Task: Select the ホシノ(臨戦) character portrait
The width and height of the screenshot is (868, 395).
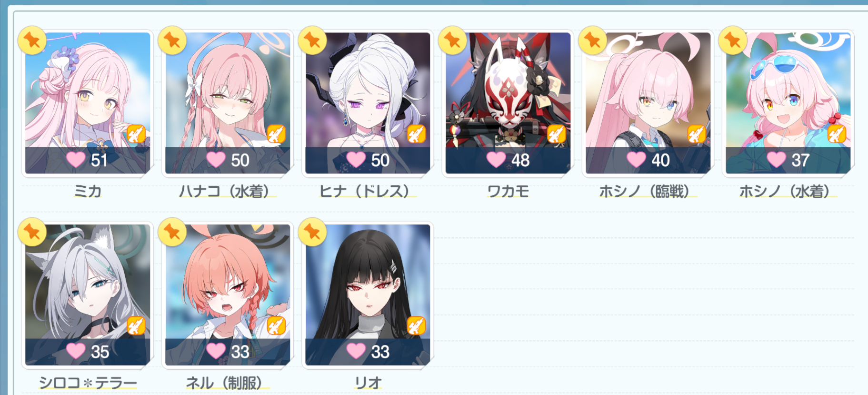Action: (648, 103)
